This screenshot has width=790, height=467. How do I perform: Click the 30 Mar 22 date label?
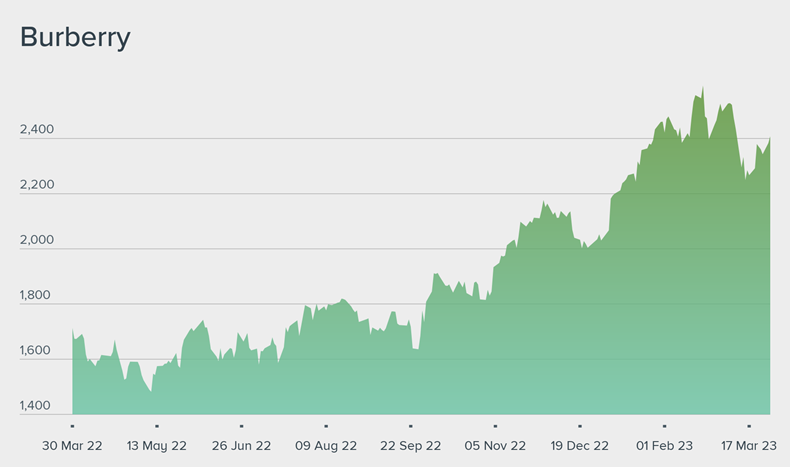(x=72, y=446)
